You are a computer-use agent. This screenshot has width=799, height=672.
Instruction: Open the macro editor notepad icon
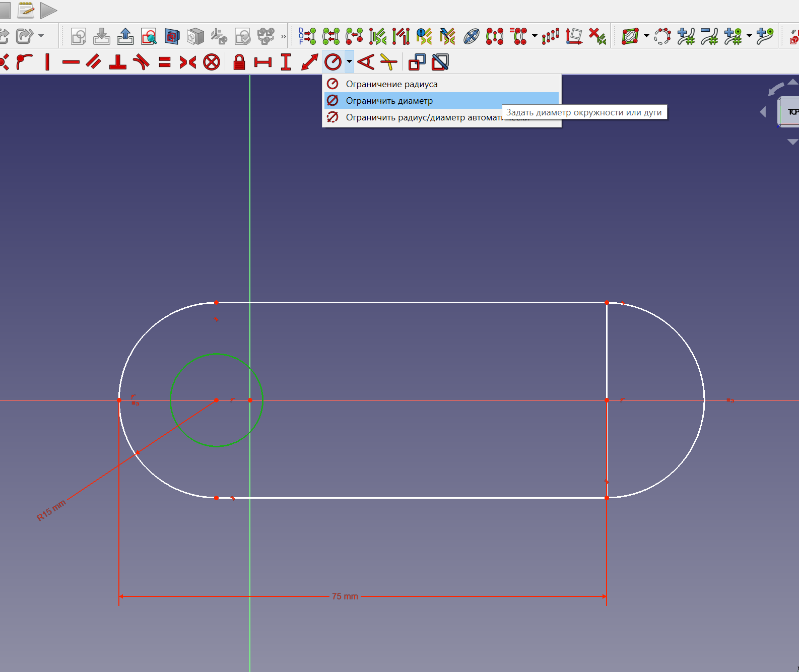[26, 10]
